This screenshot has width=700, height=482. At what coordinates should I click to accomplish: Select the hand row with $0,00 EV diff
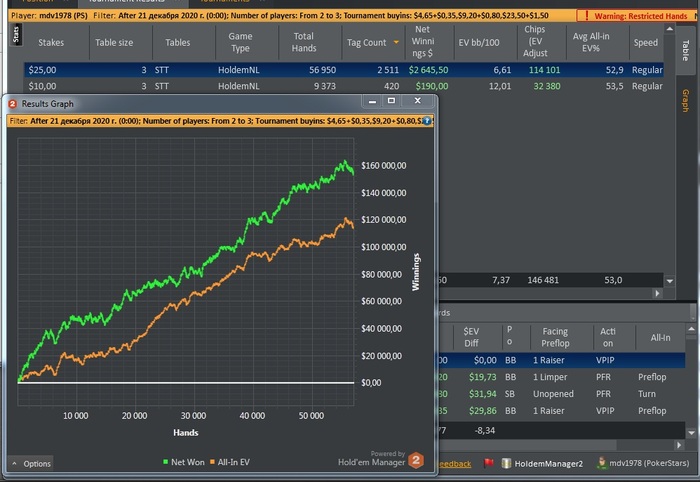562,360
